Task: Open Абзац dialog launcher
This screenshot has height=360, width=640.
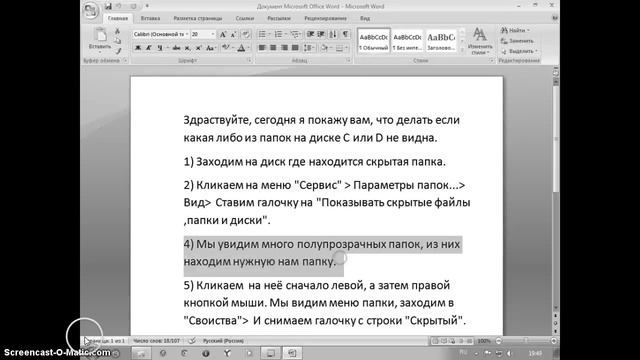Action: click(x=349, y=60)
